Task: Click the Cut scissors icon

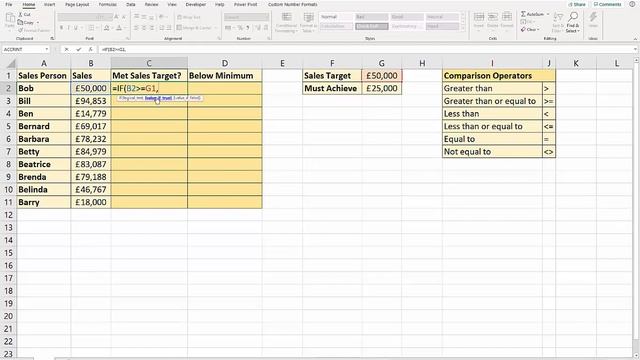Action: tap(21, 15)
